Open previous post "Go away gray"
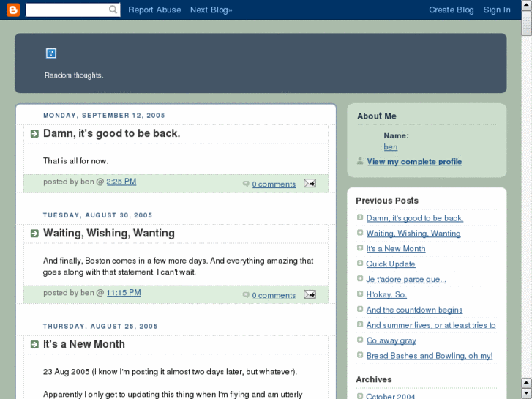532x399 pixels. click(x=391, y=340)
